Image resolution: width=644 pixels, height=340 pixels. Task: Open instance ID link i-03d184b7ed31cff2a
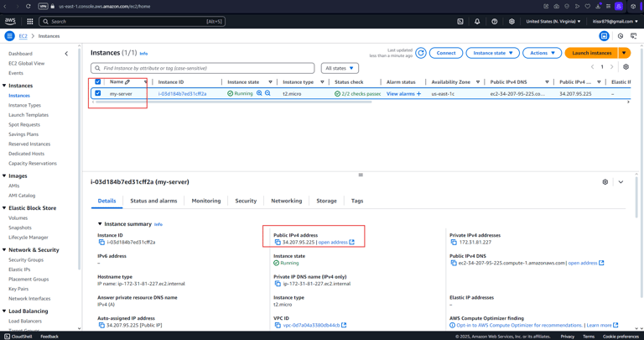(182, 94)
